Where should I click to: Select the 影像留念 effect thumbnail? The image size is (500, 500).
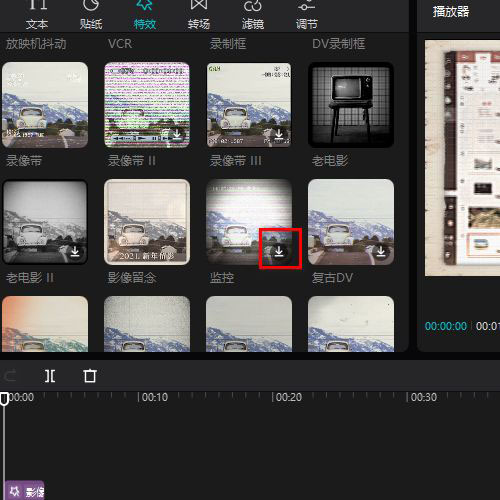147,222
